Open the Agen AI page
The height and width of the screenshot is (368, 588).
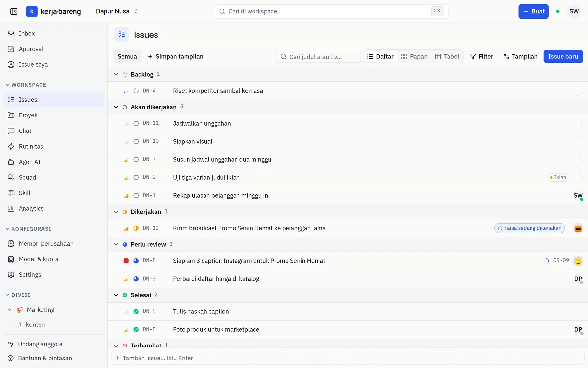[54, 162]
